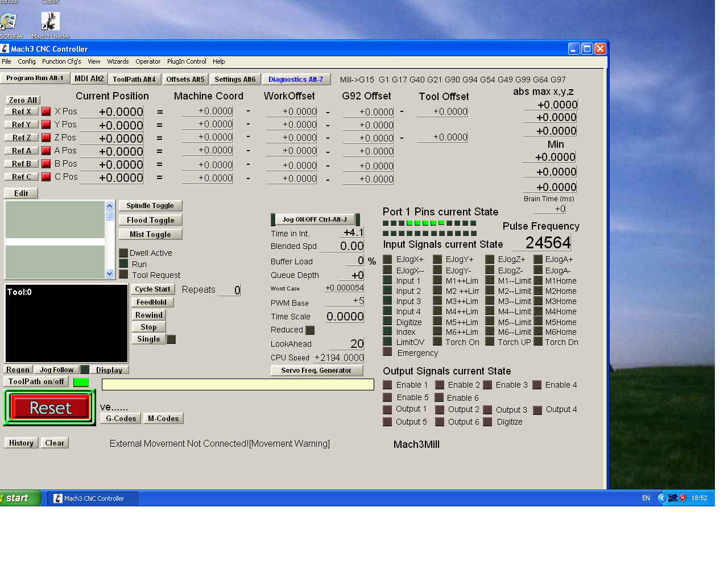Click the Cycle Start button
Image resolution: width=728 pixels, height=582 pixels.
click(x=152, y=289)
